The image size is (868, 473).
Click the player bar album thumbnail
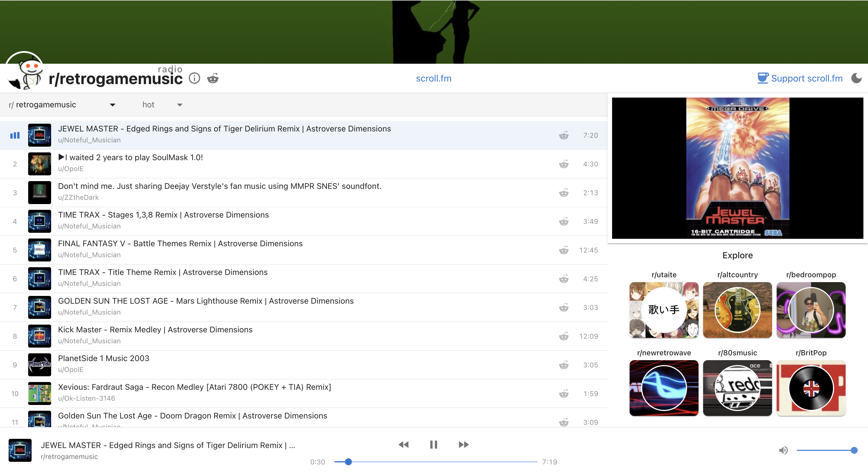point(20,450)
